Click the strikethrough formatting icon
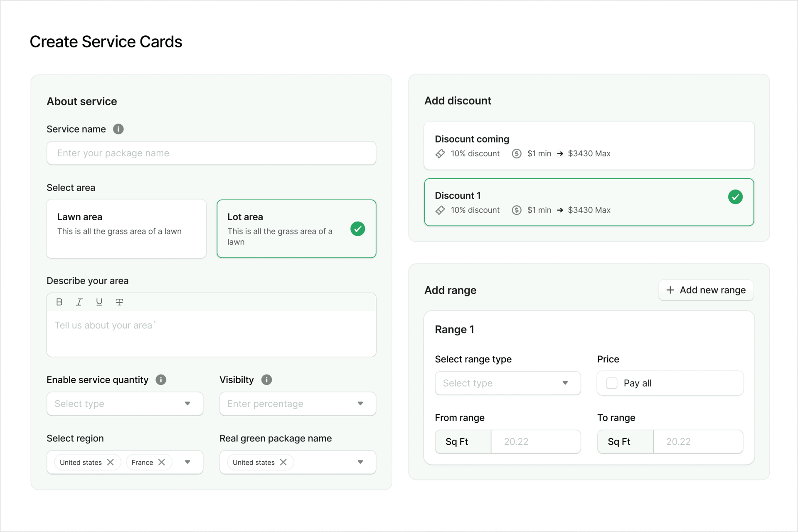The width and height of the screenshot is (798, 532). (119, 302)
